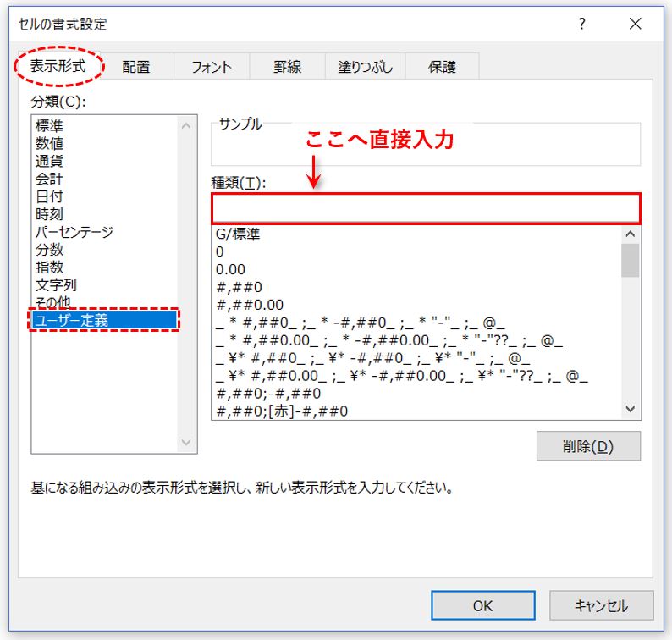Click the キャンセル button
The height and width of the screenshot is (640, 672).
(x=601, y=605)
